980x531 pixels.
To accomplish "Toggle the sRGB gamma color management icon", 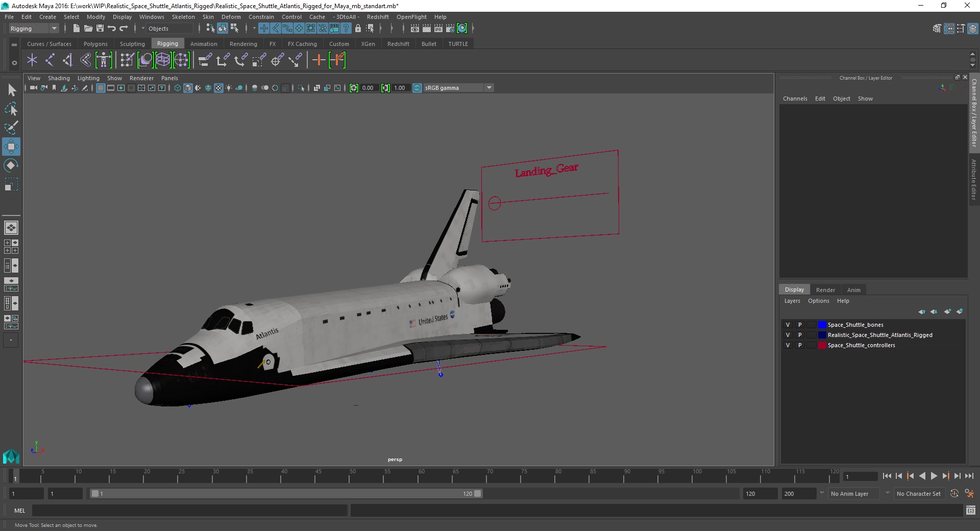I will [417, 88].
